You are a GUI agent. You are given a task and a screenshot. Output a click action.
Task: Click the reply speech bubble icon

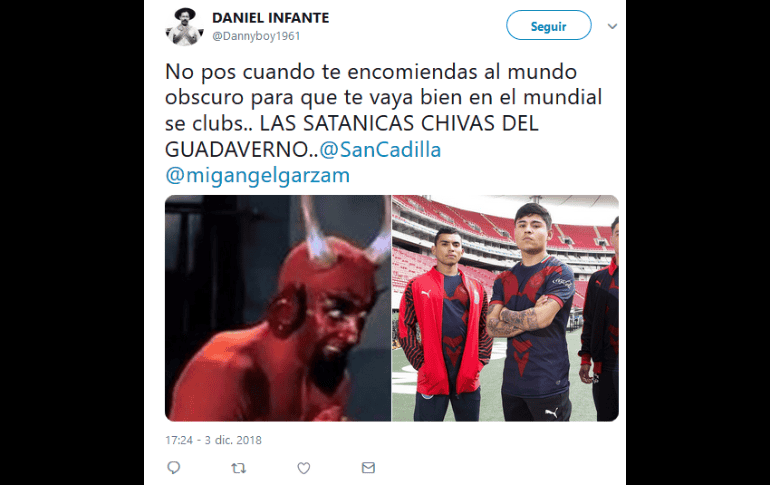click(173, 468)
